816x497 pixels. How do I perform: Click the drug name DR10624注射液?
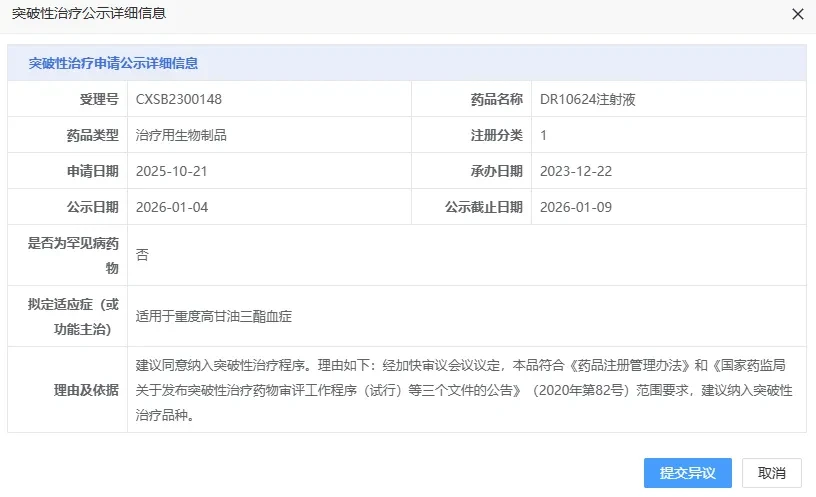click(588, 99)
